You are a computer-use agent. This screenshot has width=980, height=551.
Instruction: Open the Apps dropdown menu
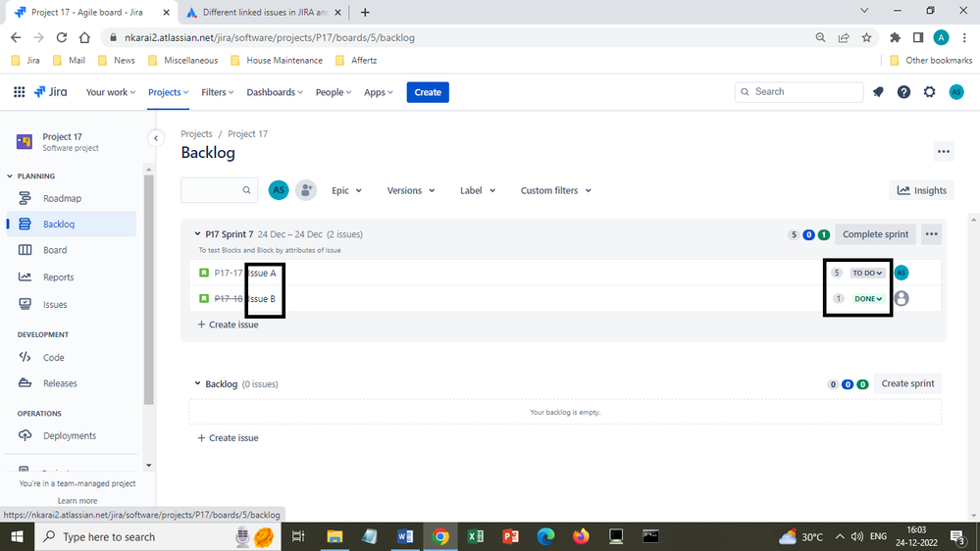point(378,92)
